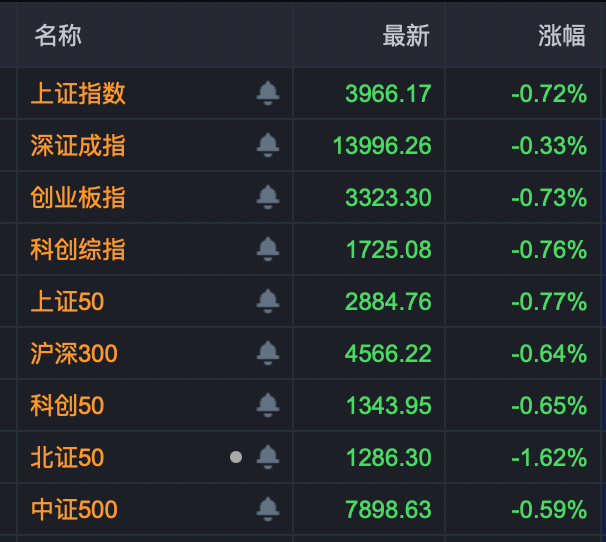Click the alert bell for 上证指数
Image resolution: width=606 pixels, height=542 pixels.
267,94
